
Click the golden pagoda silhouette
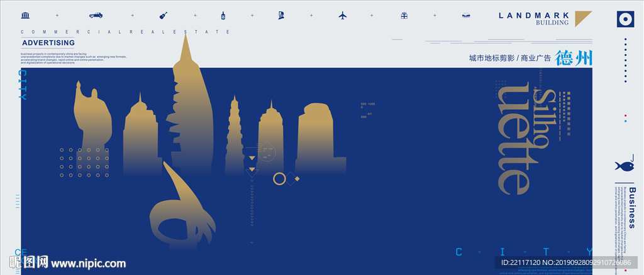(235, 135)
